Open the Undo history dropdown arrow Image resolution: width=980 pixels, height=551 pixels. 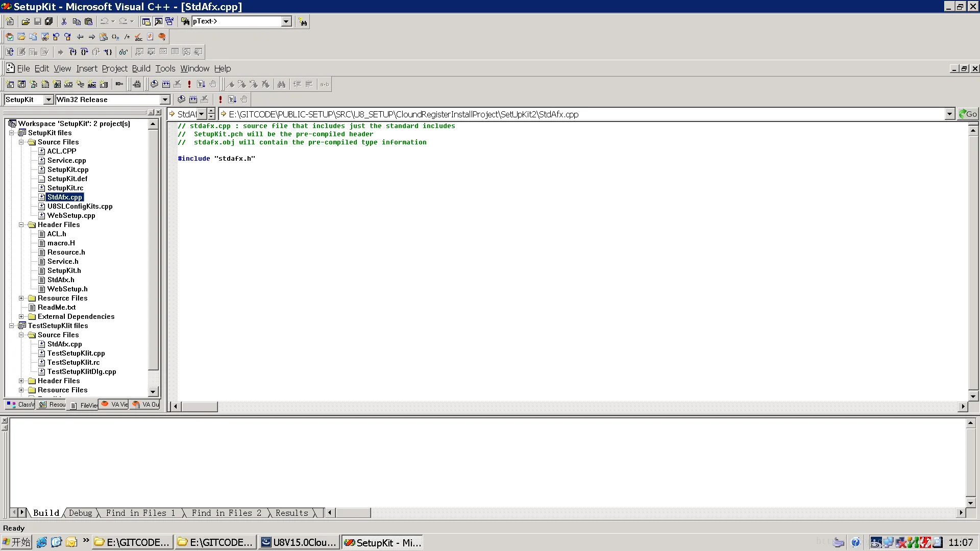pyautogui.click(x=113, y=21)
